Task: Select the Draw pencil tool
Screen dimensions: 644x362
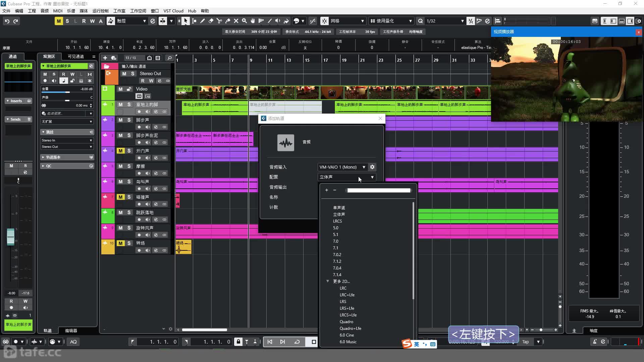Action: click(202, 21)
